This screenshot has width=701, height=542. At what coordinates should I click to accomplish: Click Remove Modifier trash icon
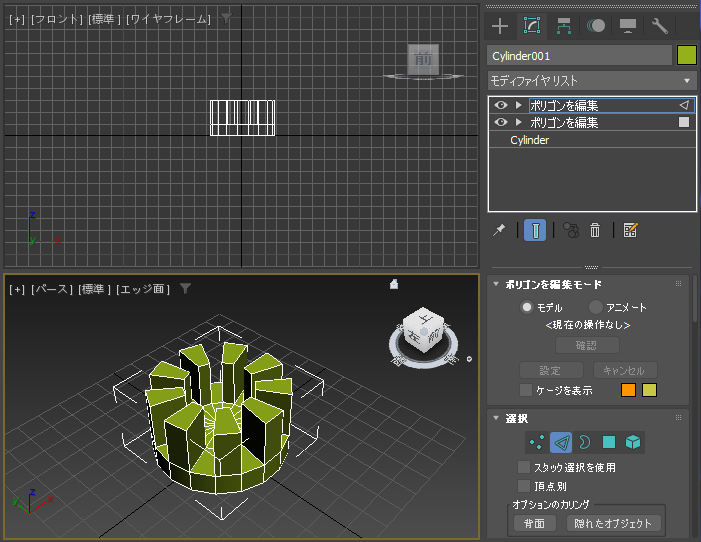point(595,230)
